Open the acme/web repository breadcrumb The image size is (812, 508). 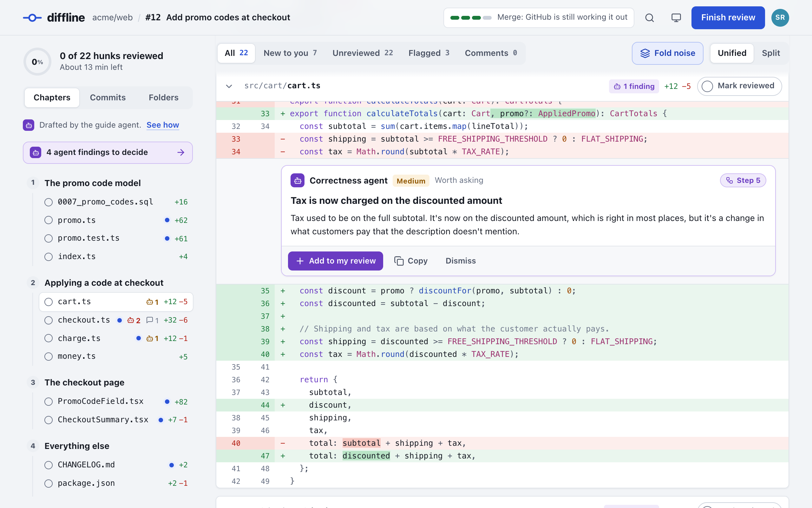pyautogui.click(x=112, y=17)
